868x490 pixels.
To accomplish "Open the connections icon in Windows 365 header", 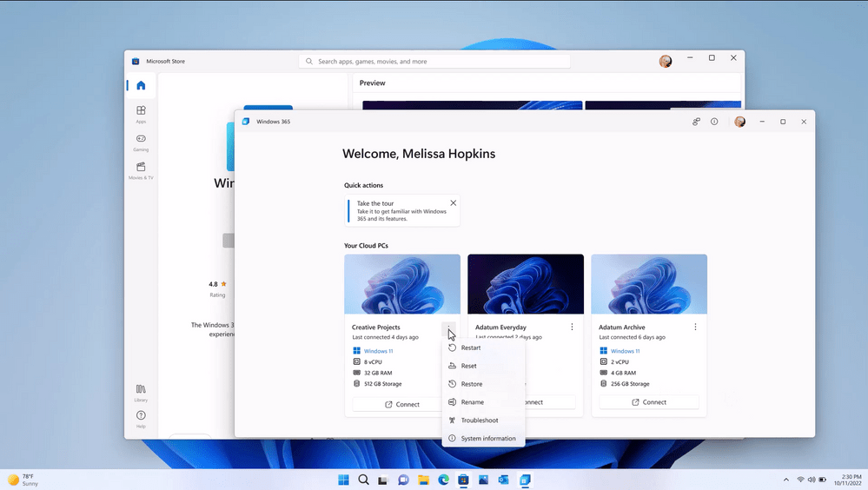I will [x=696, y=122].
